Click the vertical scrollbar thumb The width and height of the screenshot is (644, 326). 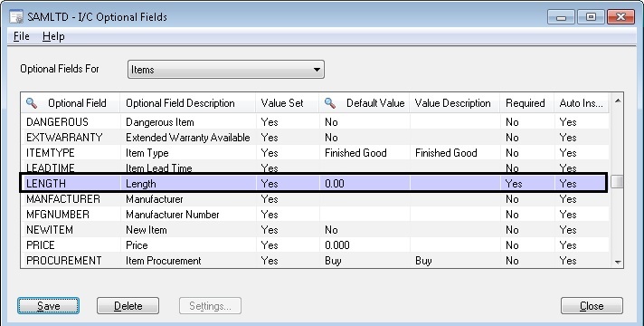point(617,181)
